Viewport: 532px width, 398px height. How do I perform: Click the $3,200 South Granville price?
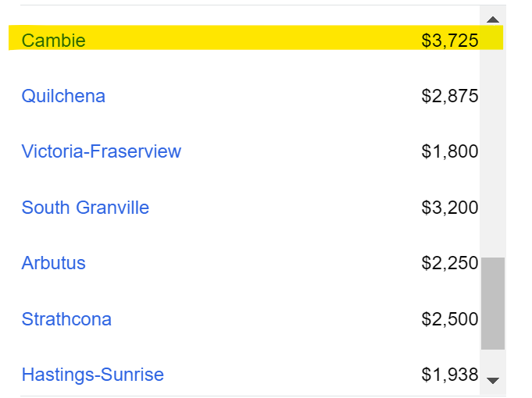(x=449, y=207)
